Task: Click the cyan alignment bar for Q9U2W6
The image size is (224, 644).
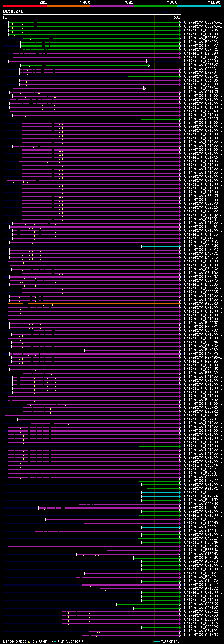Action: click(x=161, y=246)
